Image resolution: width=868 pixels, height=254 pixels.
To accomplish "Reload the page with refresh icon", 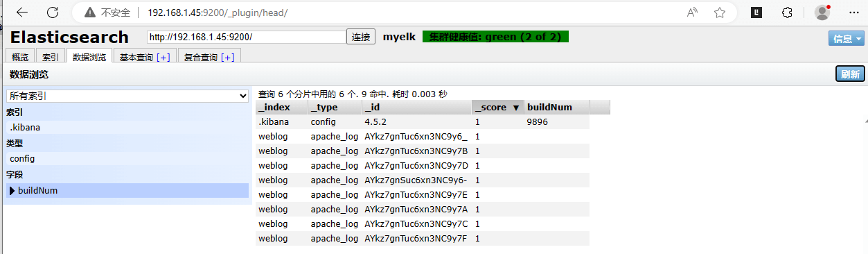I will tap(53, 12).
